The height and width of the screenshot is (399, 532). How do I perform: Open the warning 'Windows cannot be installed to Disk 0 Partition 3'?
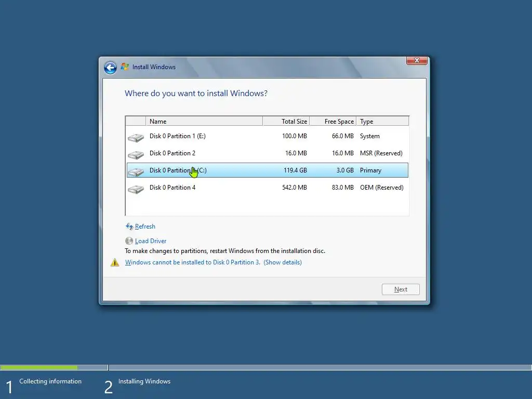[214, 262]
